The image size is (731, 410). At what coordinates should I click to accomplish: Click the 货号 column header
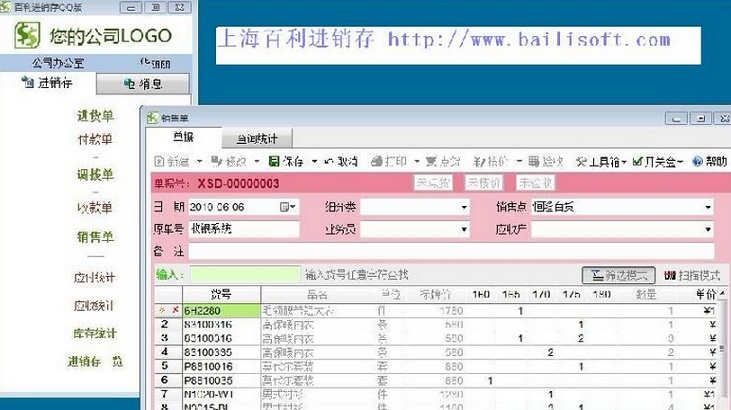(x=221, y=294)
